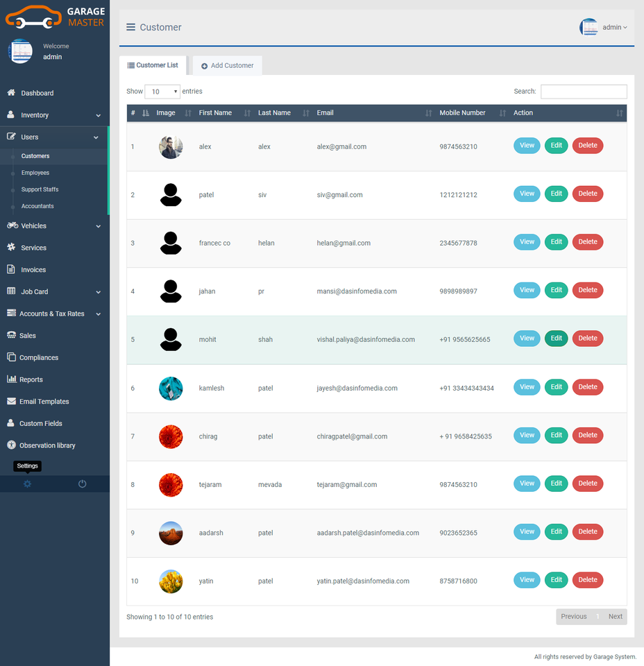Click the Search input field
This screenshot has width=644, height=666.
point(583,92)
